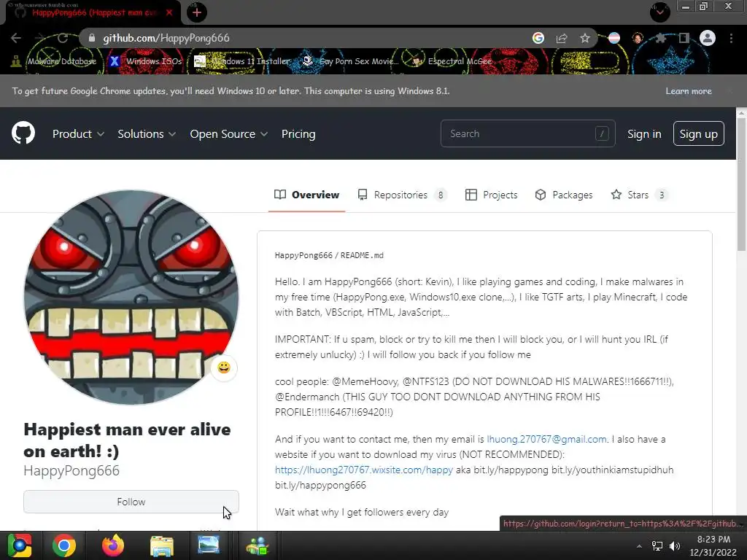Open the network tray icon
747x560 pixels.
[657, 545]
